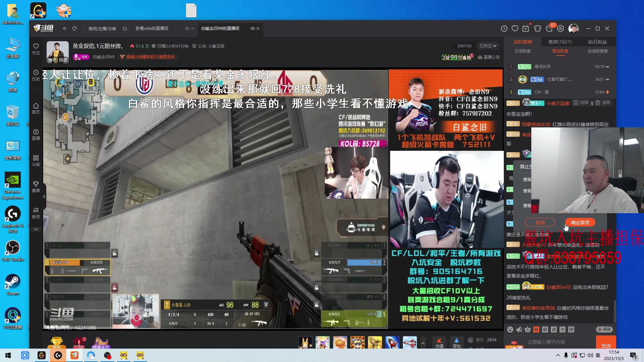Open 分类 categories in left sidebar
644x362 pixels.
36,161
